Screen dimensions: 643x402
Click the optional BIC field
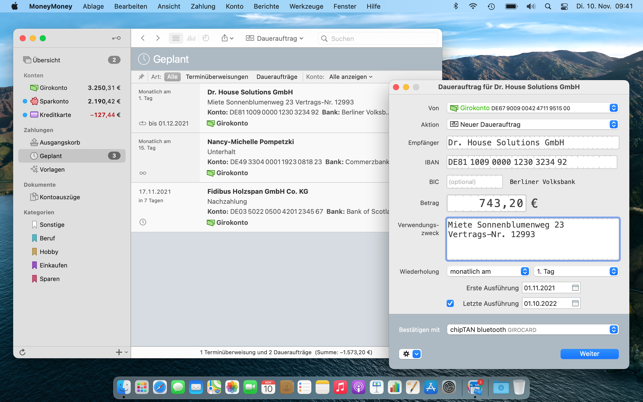coord(474,182)
